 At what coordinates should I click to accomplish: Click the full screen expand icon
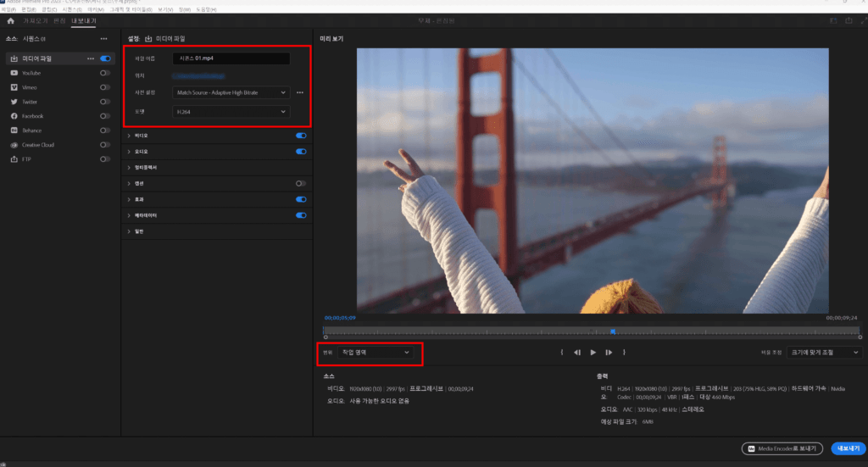(864, 21)
